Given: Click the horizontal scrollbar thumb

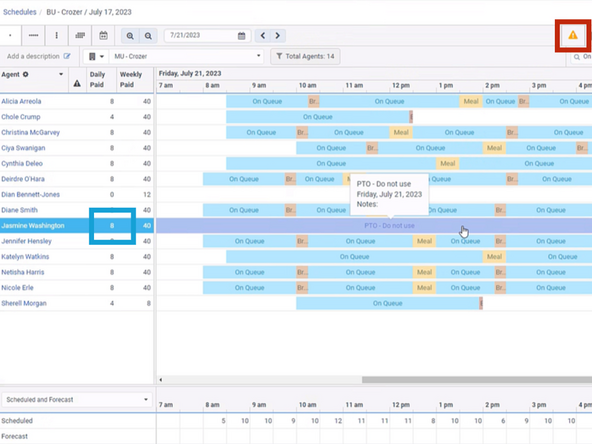Looking at the screenshot, I should click(477, 379).
